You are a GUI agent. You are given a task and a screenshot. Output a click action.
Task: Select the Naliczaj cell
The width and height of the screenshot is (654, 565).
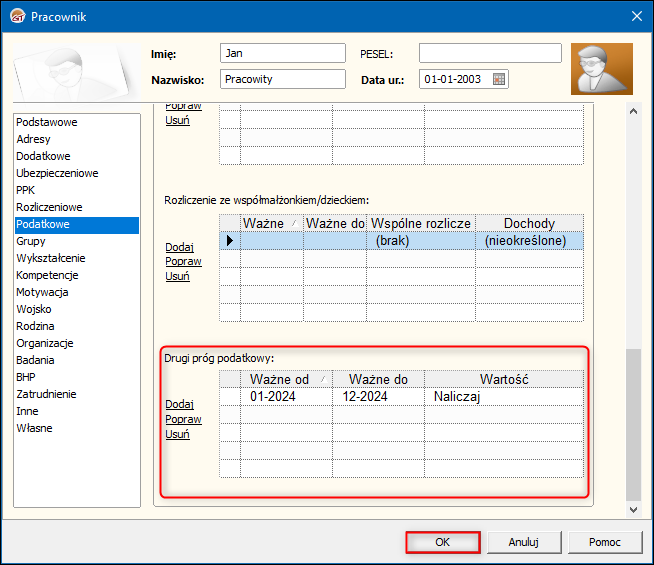[x=504, y=397]
